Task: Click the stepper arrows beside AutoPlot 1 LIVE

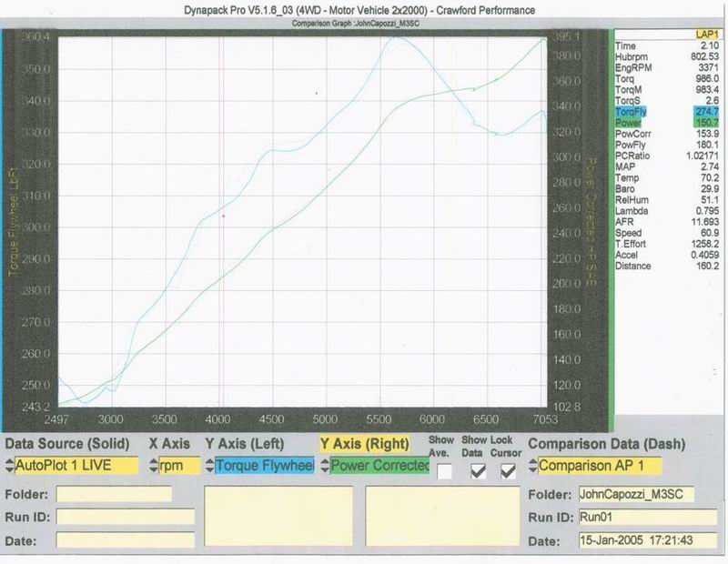Action: tap(9, 466)
